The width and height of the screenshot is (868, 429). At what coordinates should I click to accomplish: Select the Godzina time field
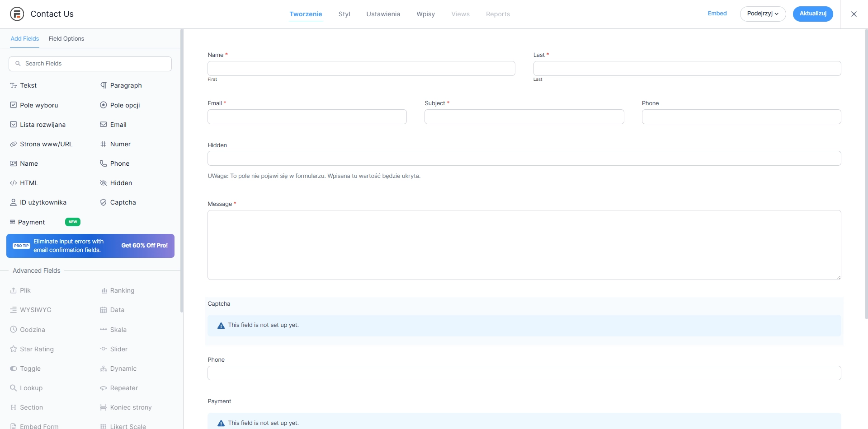click(28, 330)
